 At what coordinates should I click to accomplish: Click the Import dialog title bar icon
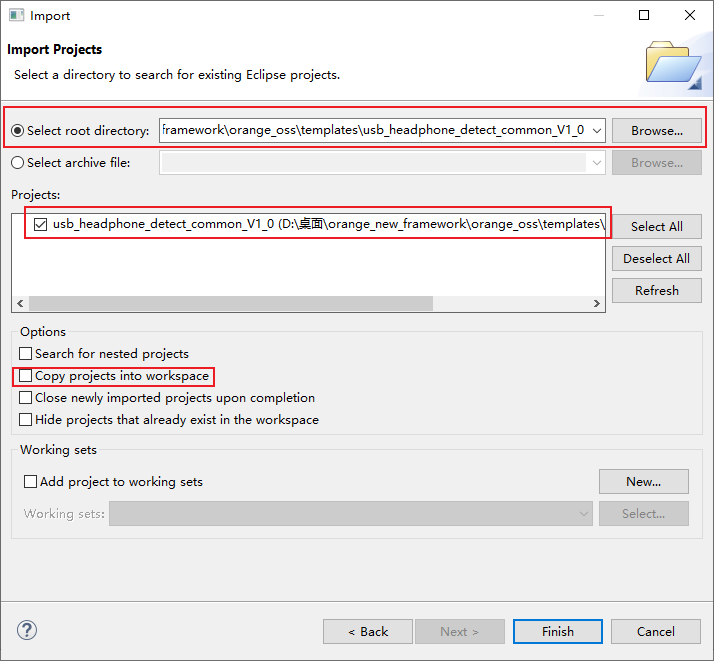coord(16,16)
